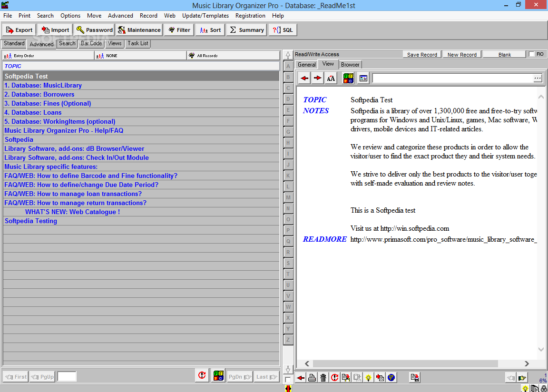Open the Summary tool

246,30
